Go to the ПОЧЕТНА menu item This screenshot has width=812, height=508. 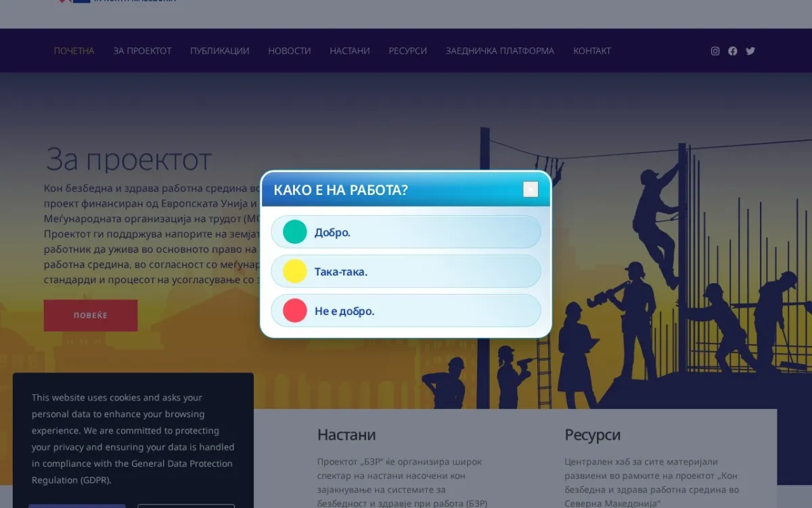pyautogui.click(x=74, y=51)
